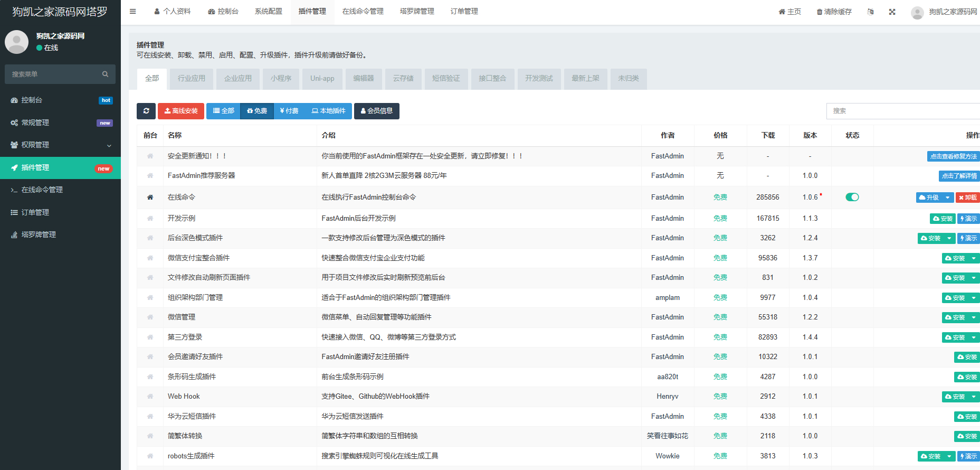Click the red 卸载 button for 在线命令
Screen dimensions: 980x470
[968, 198]
